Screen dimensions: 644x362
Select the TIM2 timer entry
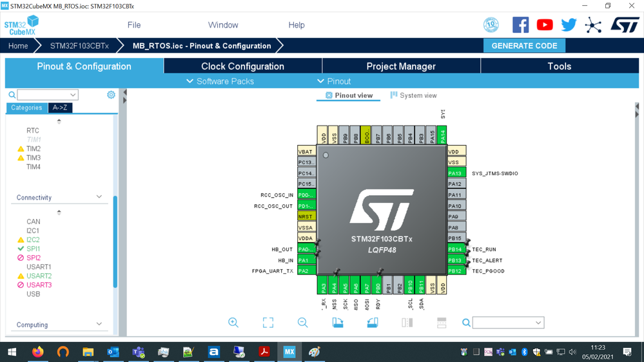[34, 149]
